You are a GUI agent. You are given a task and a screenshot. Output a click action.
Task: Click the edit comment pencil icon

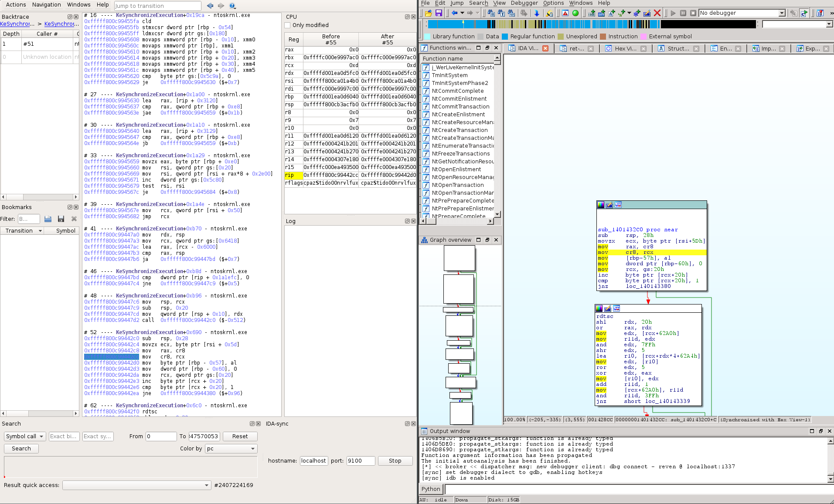pos(647,13)
